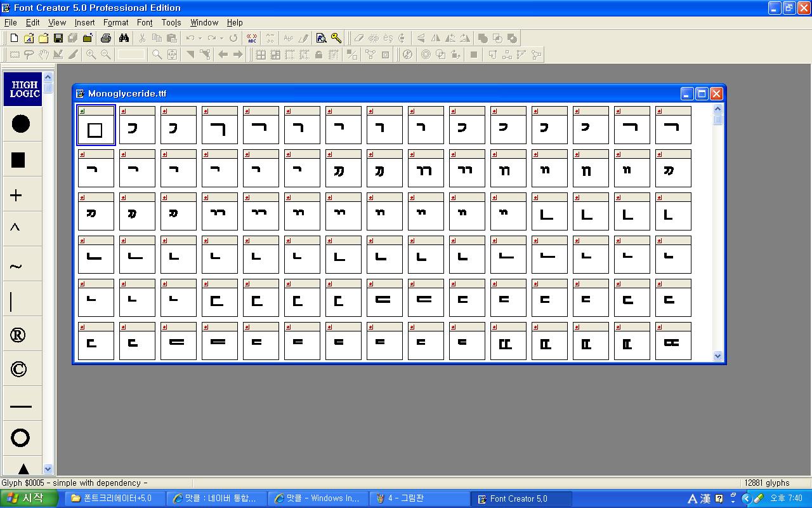This screenshot has width=812, height=508.
Task: Print using the printer toolbar icon
Action: [106, 38]
